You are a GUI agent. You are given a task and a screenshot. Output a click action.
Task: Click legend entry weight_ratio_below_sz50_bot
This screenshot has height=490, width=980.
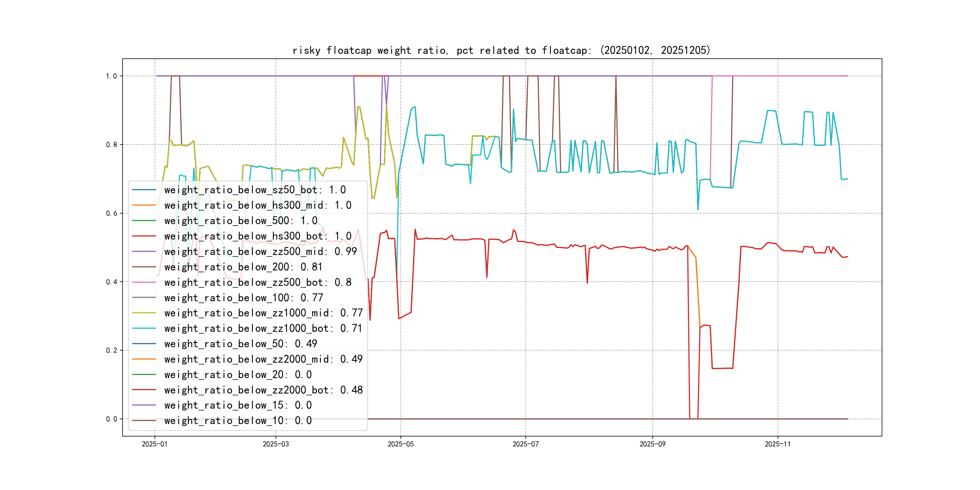click(x=255, y=190)
